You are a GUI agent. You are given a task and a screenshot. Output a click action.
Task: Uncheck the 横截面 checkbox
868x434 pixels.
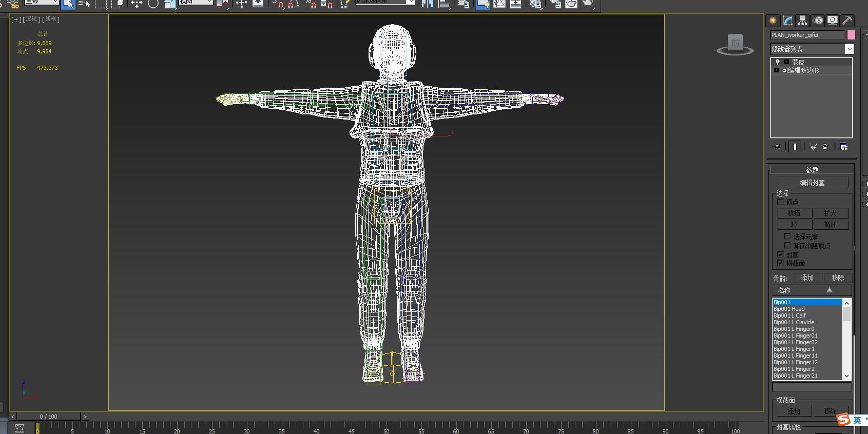tap(781, 263)
